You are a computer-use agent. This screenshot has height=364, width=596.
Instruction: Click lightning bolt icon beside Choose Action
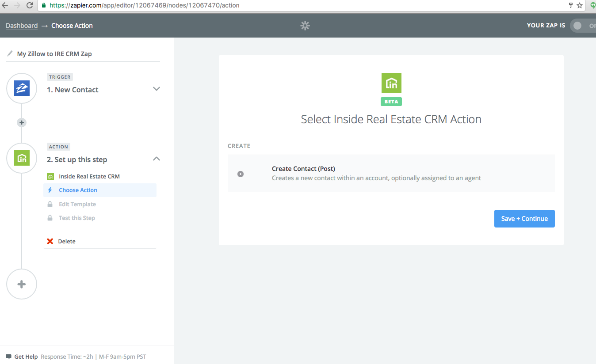[x=50, y=190]
